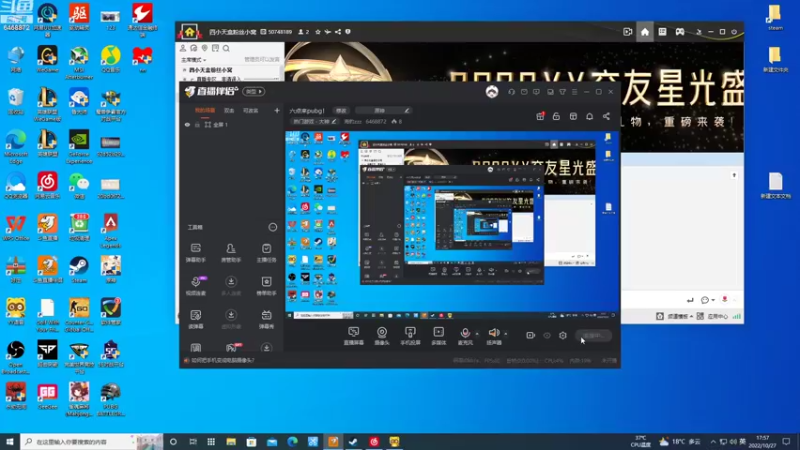Open Task View from the taskbar
The width and height of the screenshot is (800, 450).
point(193,441)
